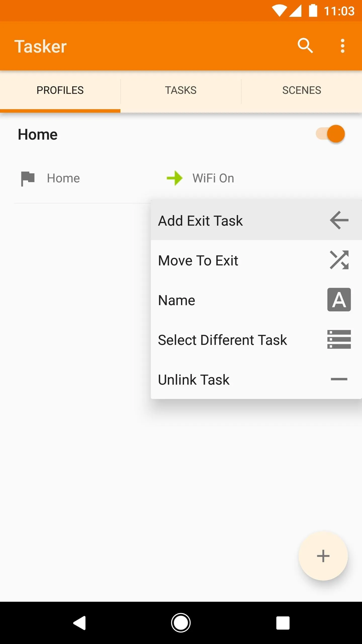The height and width of the screenshot is (644, 362).
Task: Open the three-dot overflow menu
Action: point(342,46)
